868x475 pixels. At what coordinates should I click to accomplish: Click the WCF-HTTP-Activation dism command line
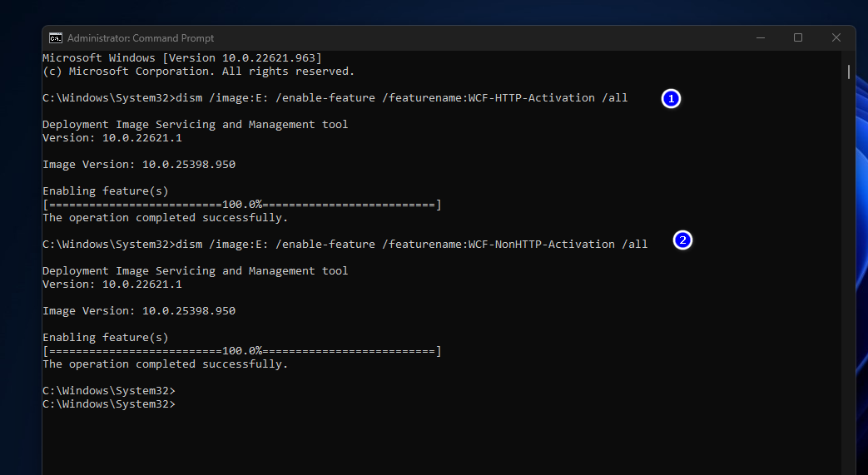click(335, 98)
